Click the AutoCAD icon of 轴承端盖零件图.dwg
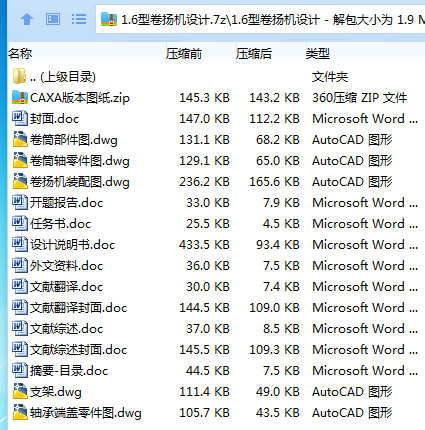 [20, 412]
